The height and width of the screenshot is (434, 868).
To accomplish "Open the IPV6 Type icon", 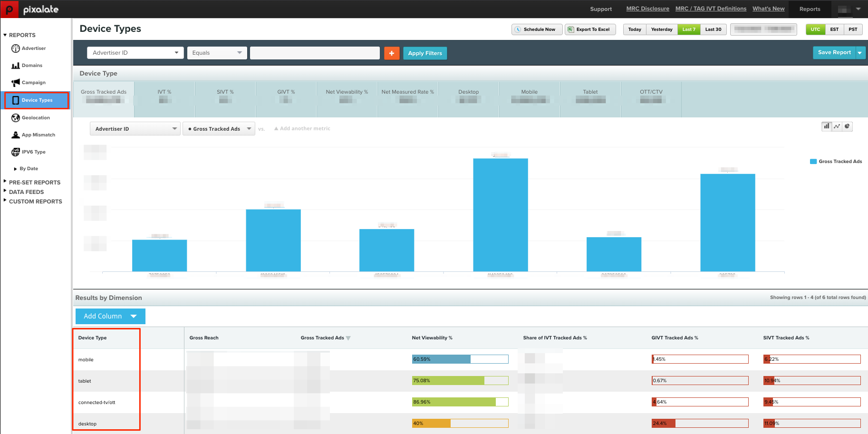I will [x=16, y=152].
